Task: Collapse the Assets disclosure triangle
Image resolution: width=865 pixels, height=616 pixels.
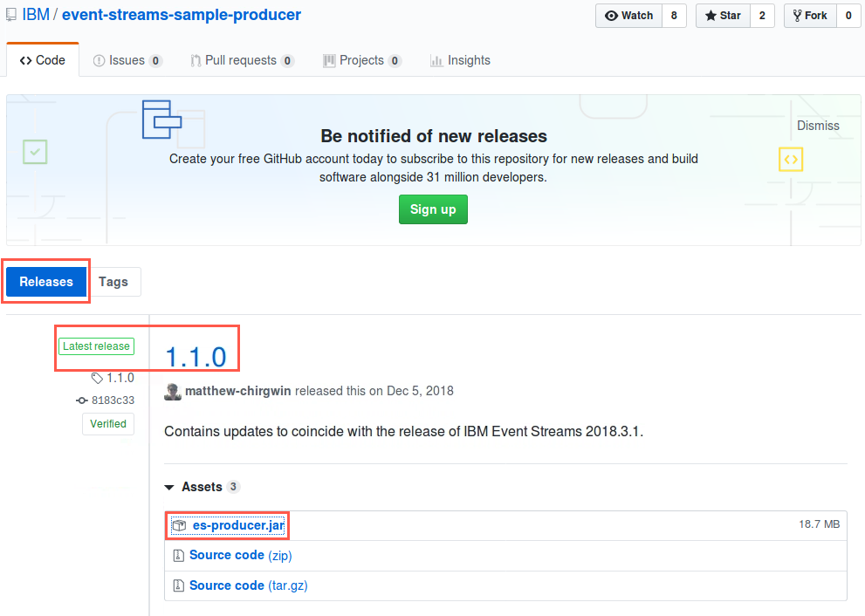Action: click(169, 487)
